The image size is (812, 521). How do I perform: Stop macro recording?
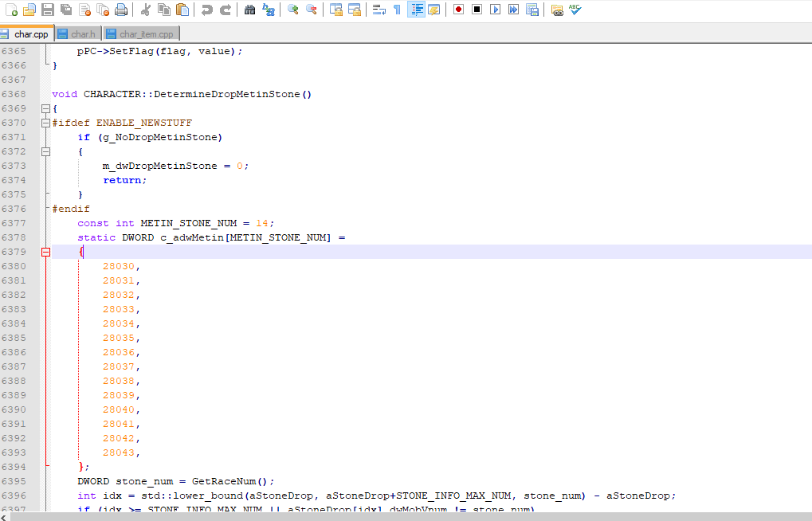pyautogui.click(x=477, y=10)
